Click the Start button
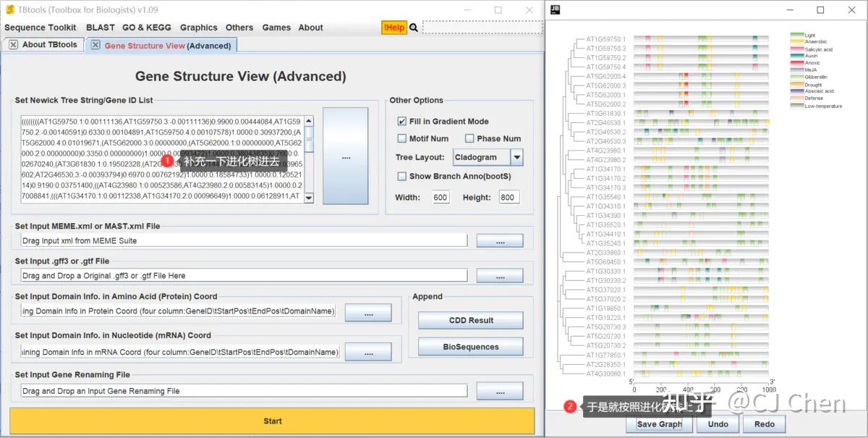The image size is (868, 438). click(x=273, y=421)
